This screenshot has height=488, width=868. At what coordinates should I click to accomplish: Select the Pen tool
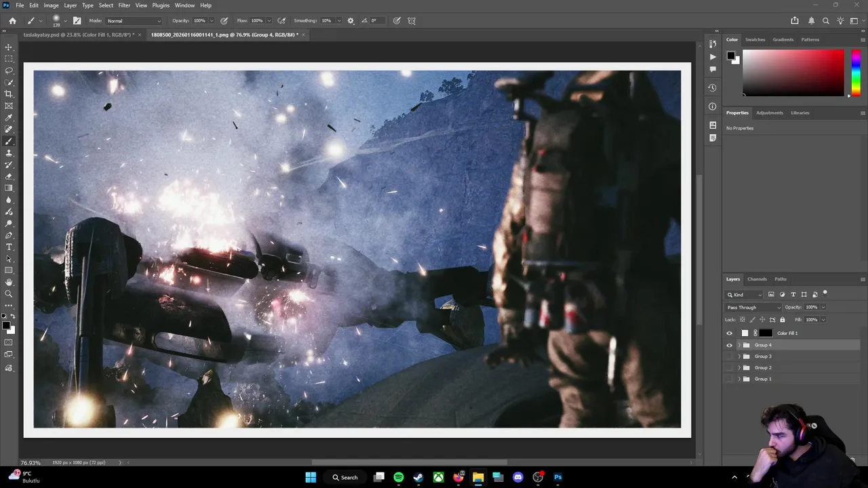click(x=9, y=235)
